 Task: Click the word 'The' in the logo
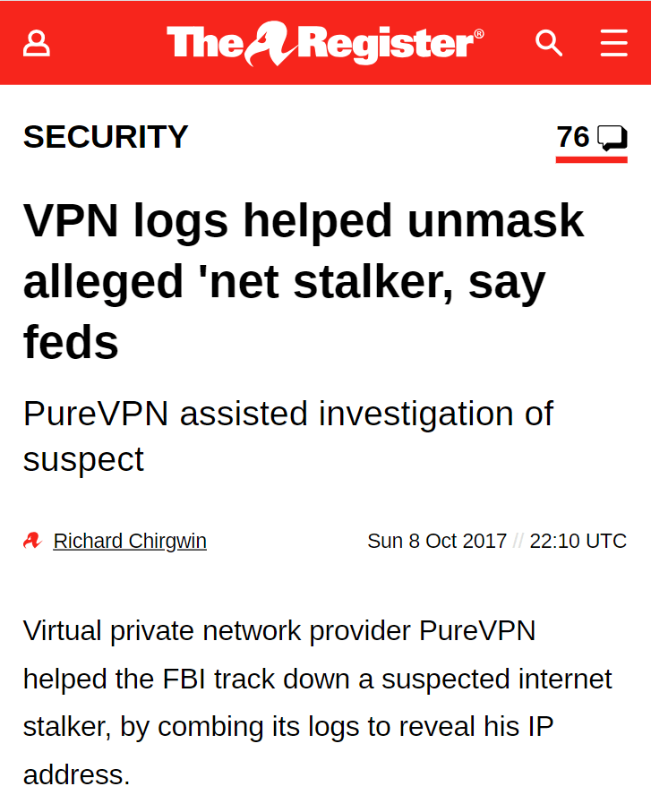tap(204, 43)
